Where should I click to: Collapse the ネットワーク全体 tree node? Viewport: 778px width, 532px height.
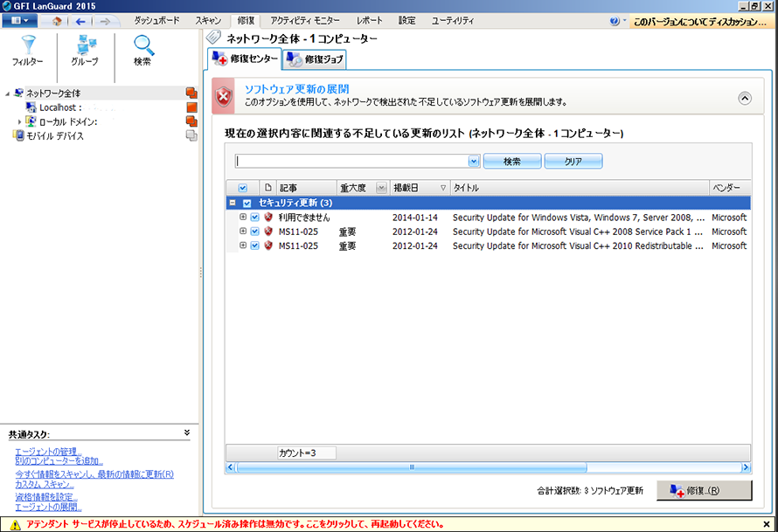pyautogui.click(x=7, y=93)
